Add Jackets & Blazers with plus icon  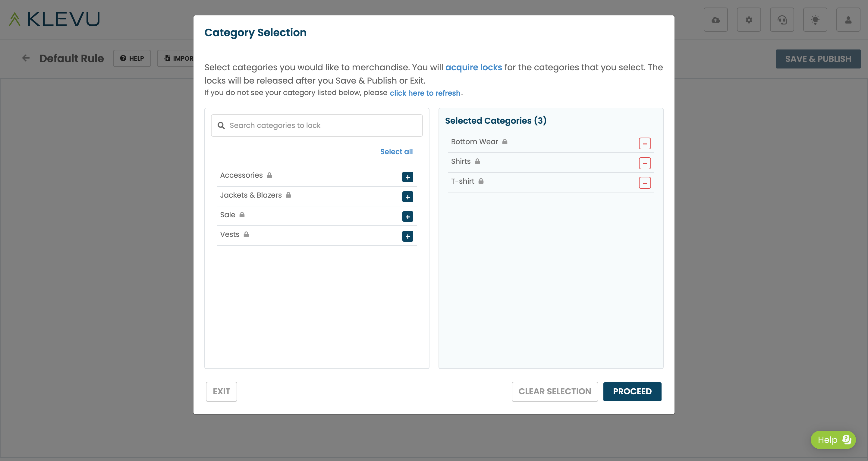[x=407, y=197]
